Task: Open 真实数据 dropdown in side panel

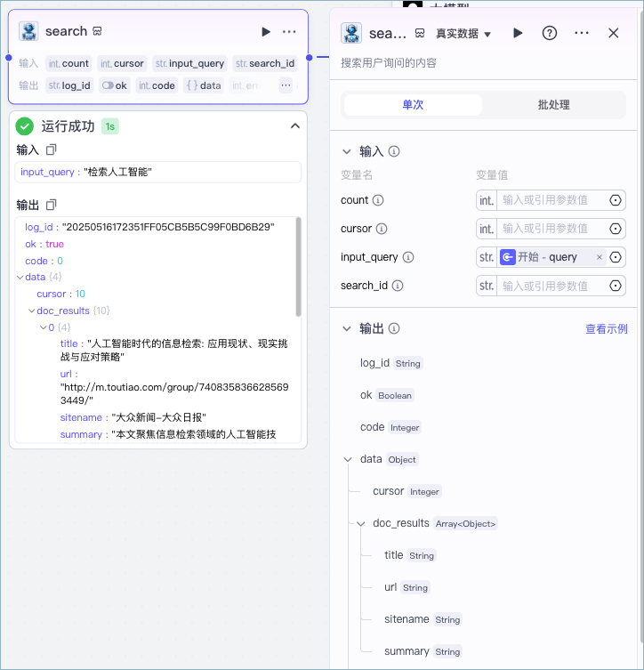Action: pos(463,33)
